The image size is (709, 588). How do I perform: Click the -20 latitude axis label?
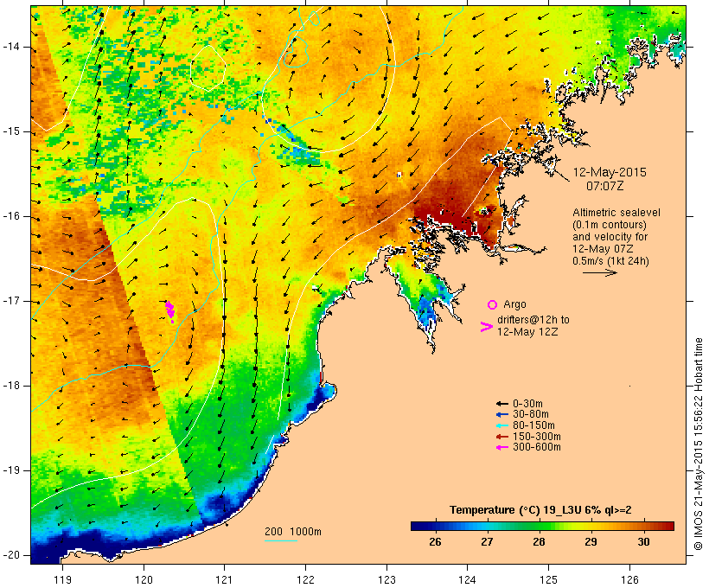(x=10, y=555)
